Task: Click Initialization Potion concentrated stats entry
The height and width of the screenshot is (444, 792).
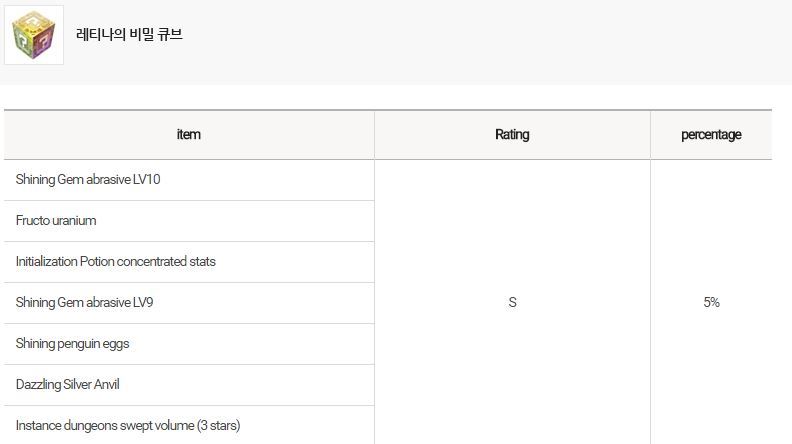Action: [116, 262]
